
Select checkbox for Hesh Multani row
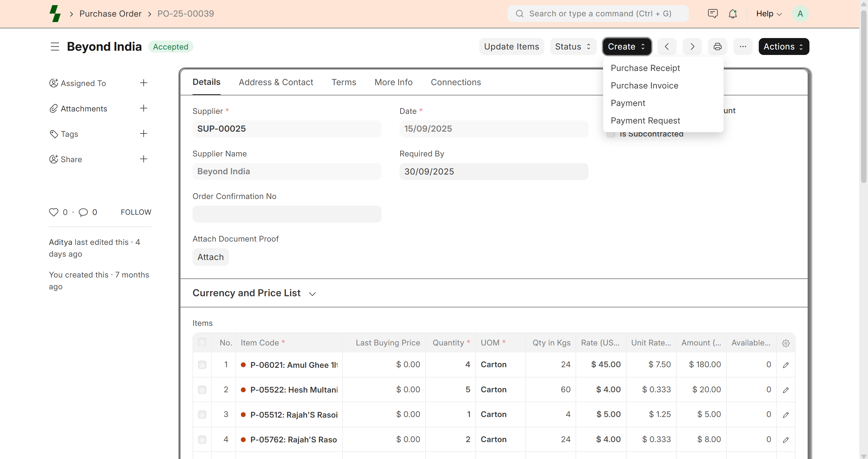coord(202,390)
